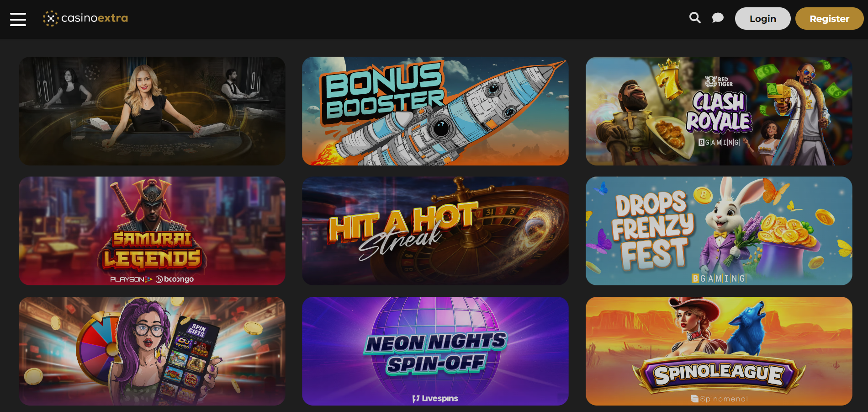Click the Spinomenal logo on Spinoleague banner
868x412 pixels.
tap(719, 399)
